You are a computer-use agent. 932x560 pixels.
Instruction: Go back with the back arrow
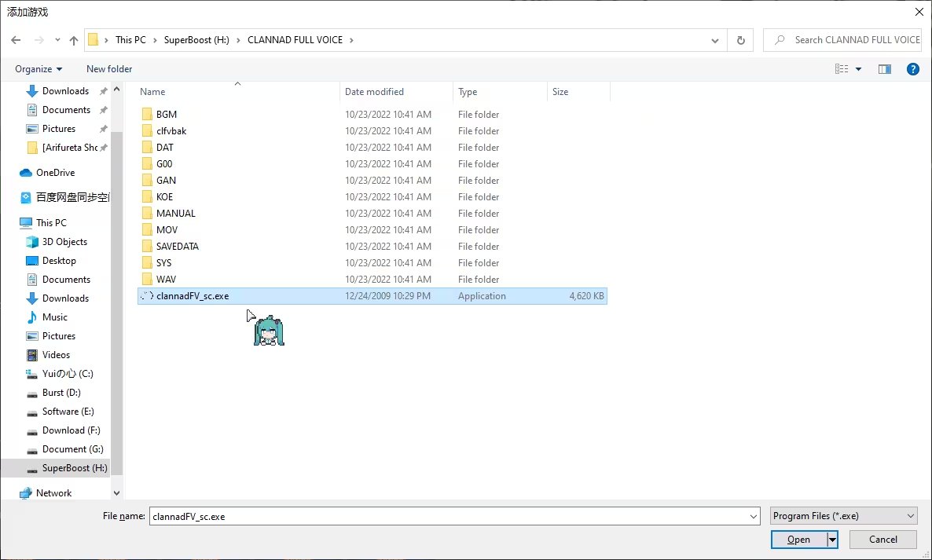point(16,40)
